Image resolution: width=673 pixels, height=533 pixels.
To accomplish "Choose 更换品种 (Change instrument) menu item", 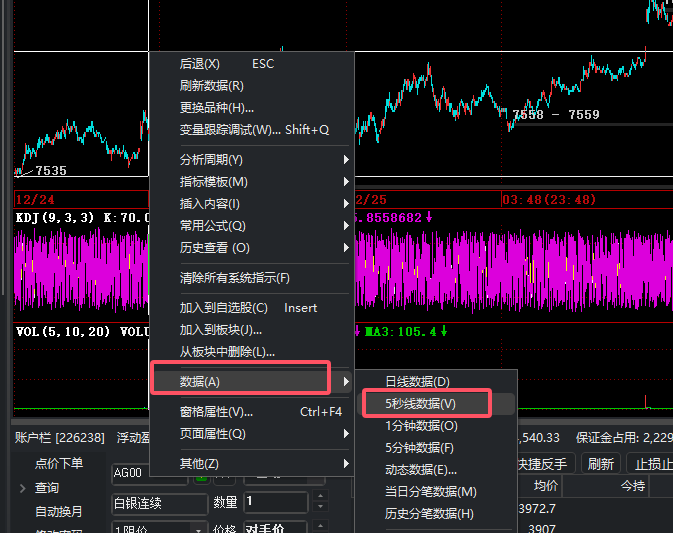I will [x=216, y=108].
